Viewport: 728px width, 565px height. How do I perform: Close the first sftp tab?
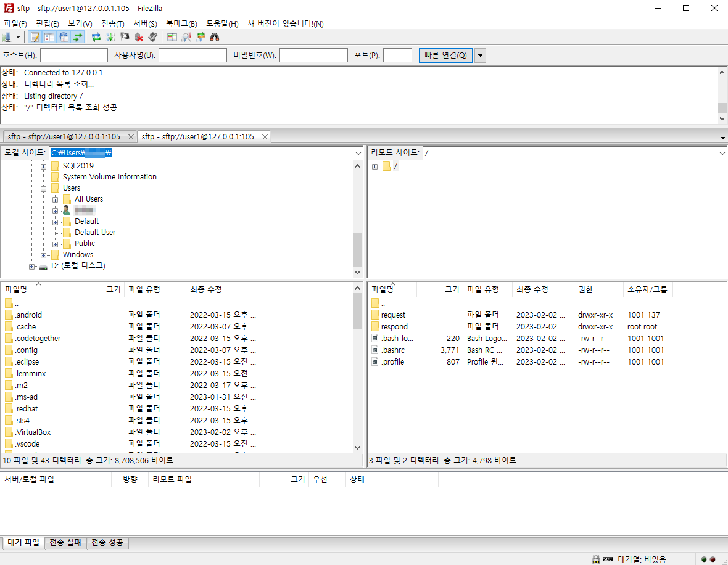(131, 137)
